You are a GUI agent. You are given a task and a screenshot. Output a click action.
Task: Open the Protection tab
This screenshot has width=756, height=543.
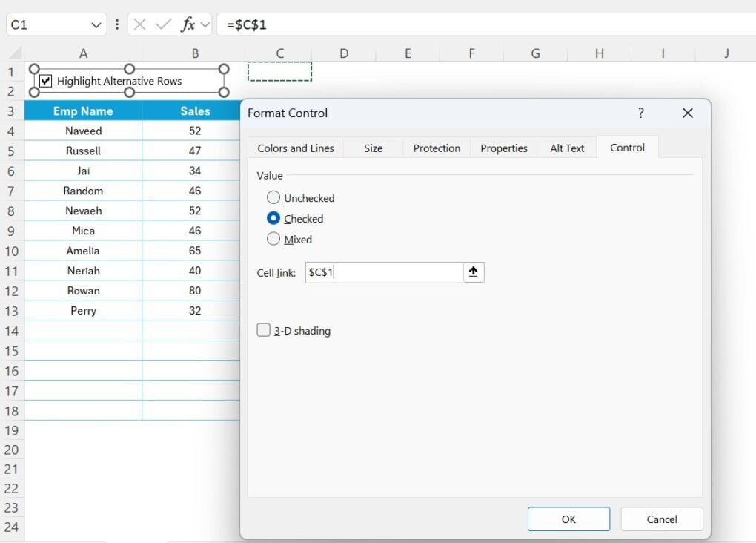click(x=436, y=148)
